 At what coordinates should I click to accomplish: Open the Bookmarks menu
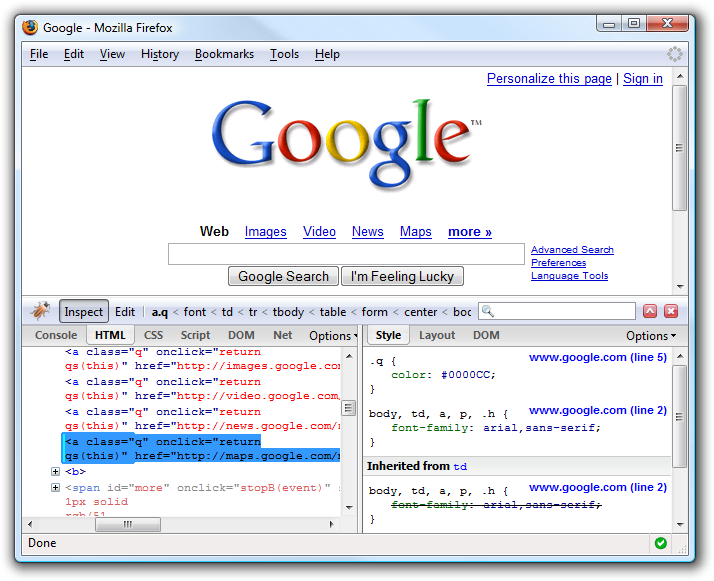tap(224, 54)
